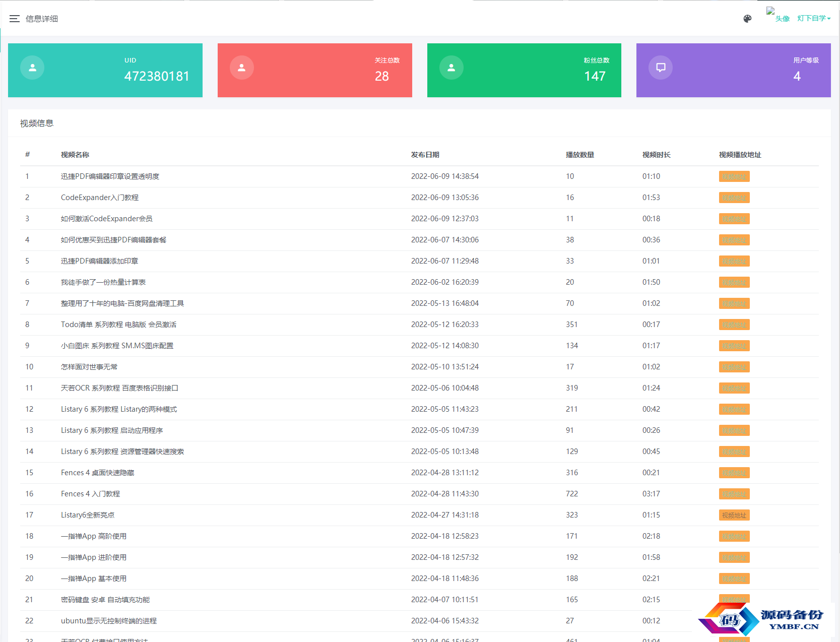
Task: Click play count 351
Action: point(572,325)
